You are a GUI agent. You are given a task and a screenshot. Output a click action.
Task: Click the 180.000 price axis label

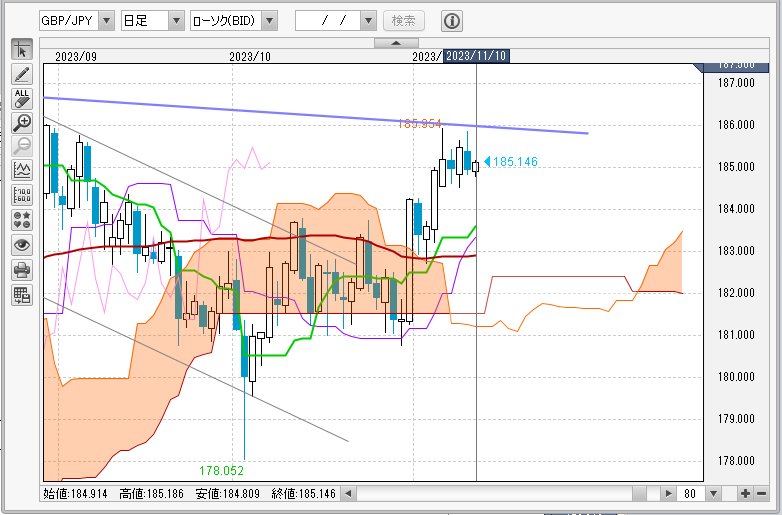(736, 377)
